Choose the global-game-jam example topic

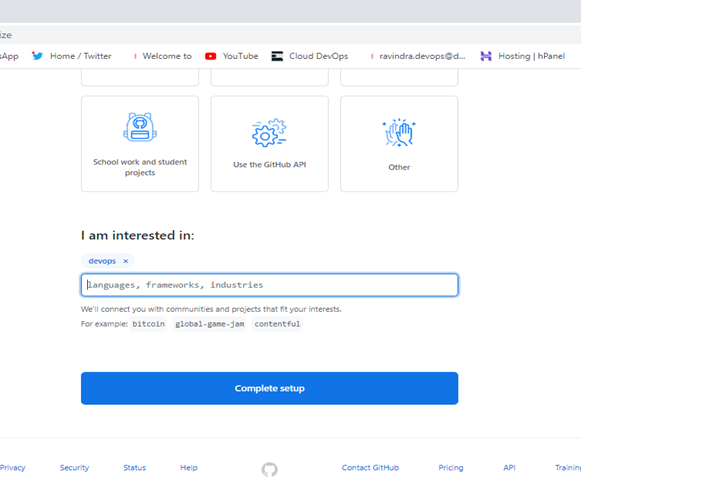(210, 324)
